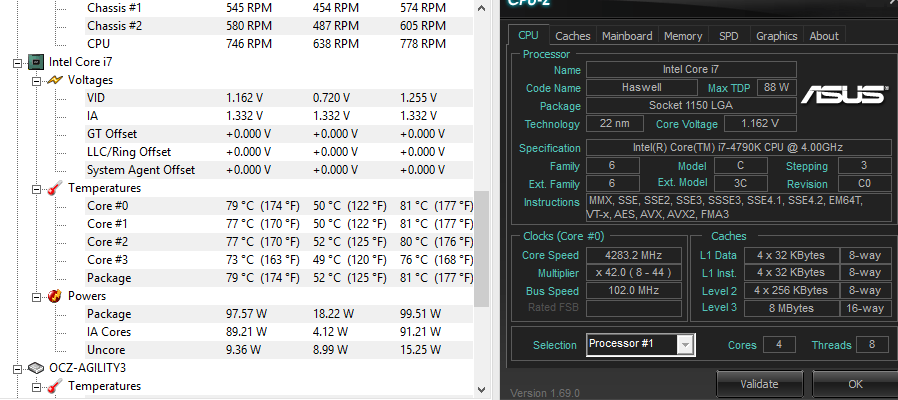898x400 pixels.
Task: Open the Processor #1 selection dropdown
Action: coord(685,345)
